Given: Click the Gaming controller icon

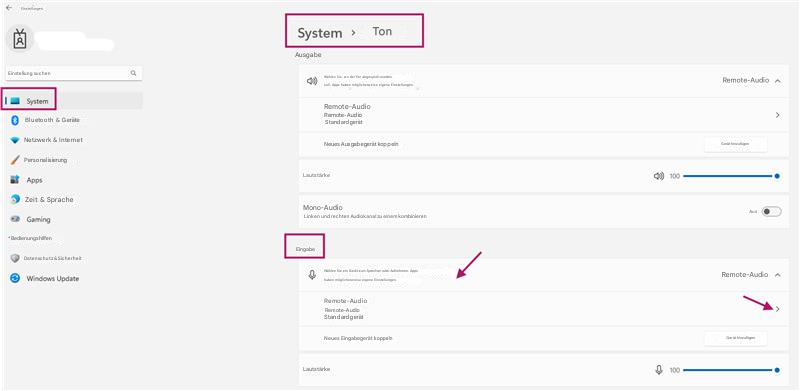Looking at the screenshot, I should pos(15,219).
